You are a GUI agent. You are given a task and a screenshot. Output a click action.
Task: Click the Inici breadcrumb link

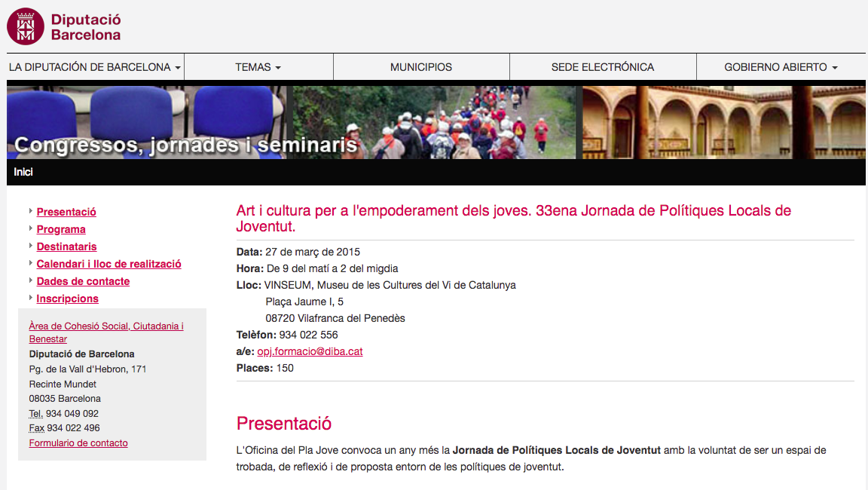23,172
